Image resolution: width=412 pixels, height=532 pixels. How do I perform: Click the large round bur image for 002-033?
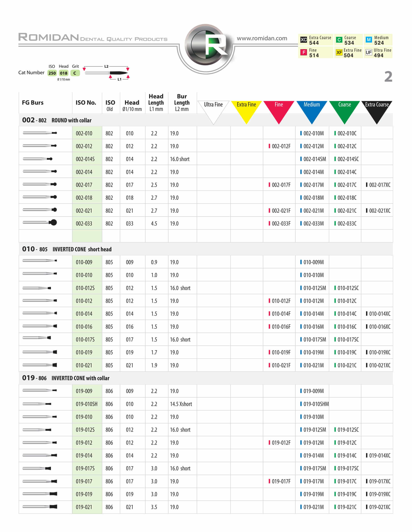pos(40,222)
